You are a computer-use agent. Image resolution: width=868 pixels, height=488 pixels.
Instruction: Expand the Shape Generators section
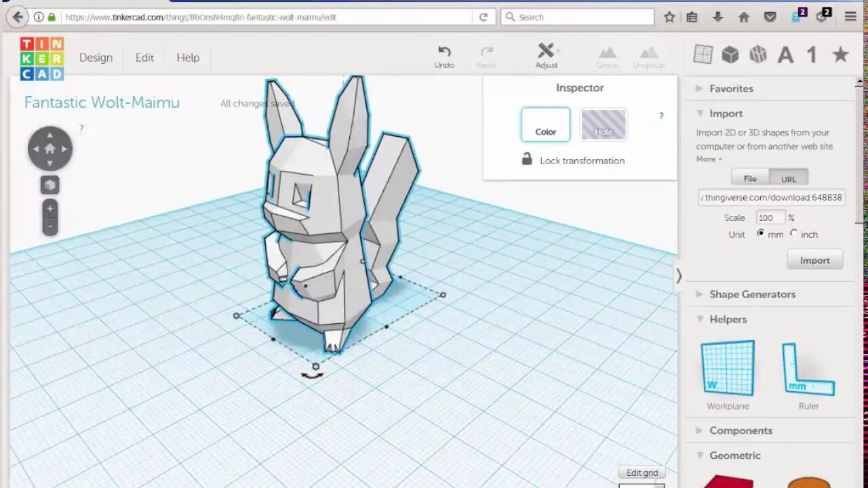752,294
